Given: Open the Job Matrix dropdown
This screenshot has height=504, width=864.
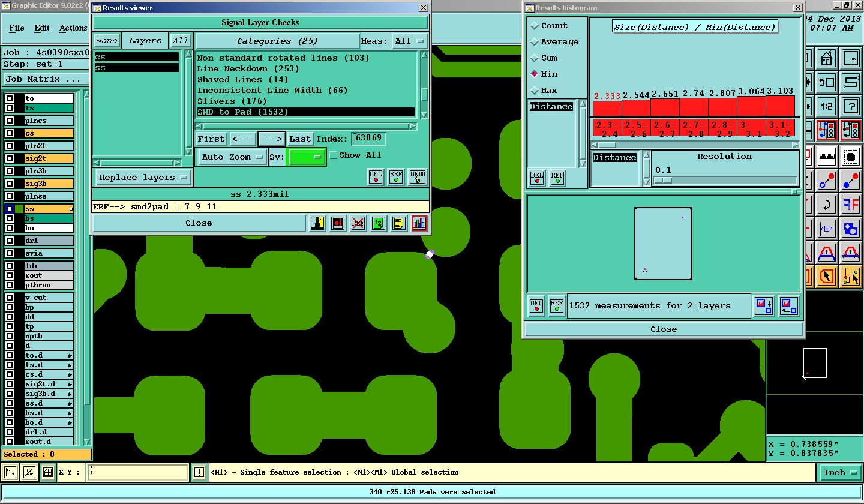Looking at the screenshot, I should coord(46,79).
